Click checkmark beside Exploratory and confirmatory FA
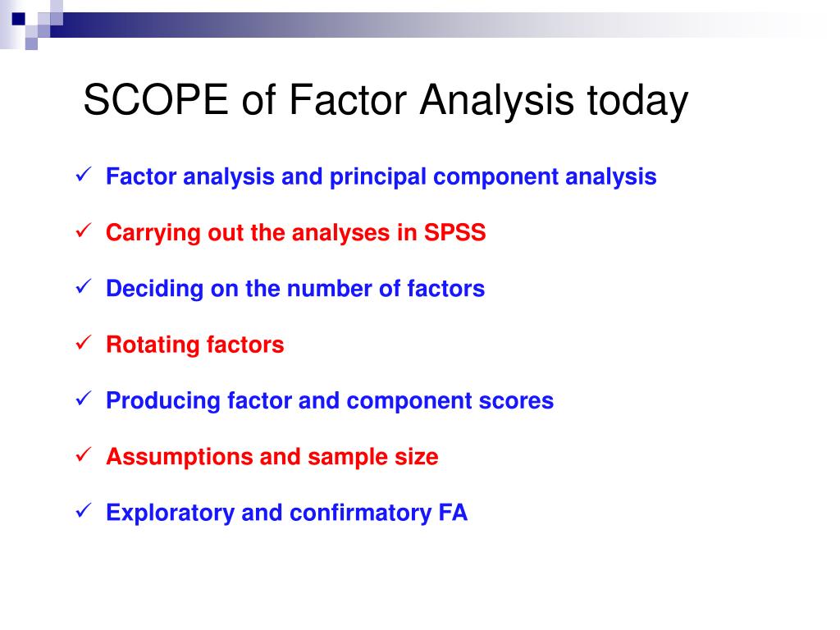840x630 pixels. [84, 510]
